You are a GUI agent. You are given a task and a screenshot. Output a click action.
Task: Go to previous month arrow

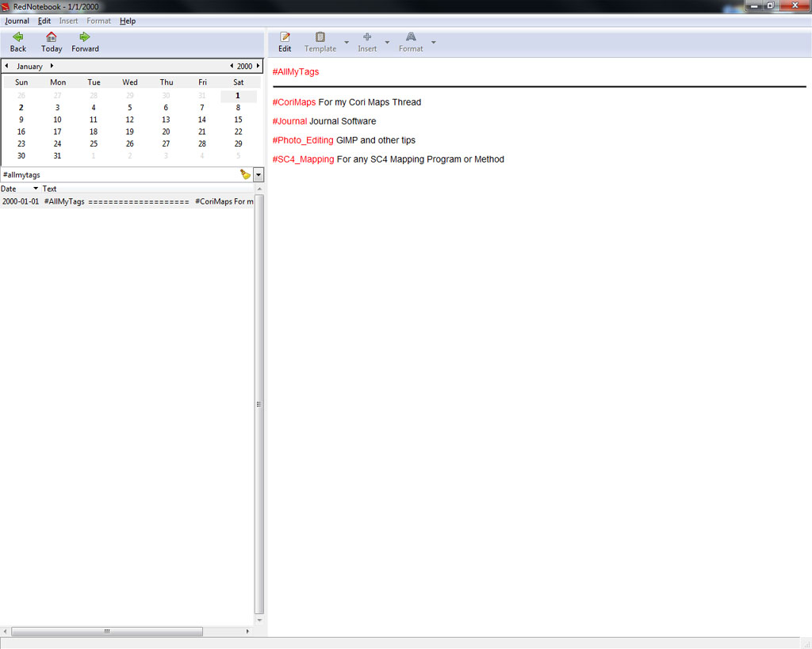coord(6,66)
